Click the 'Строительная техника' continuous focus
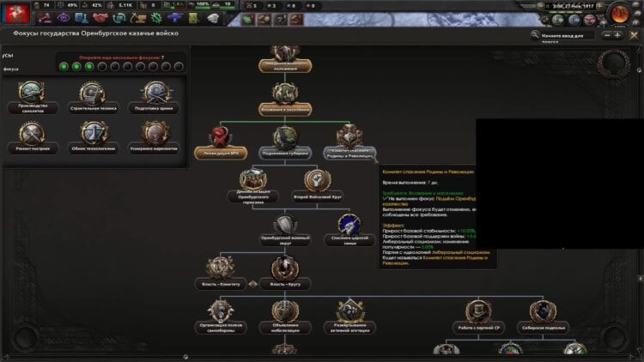Viewport: 644px width, 362px height. [94, 98]
